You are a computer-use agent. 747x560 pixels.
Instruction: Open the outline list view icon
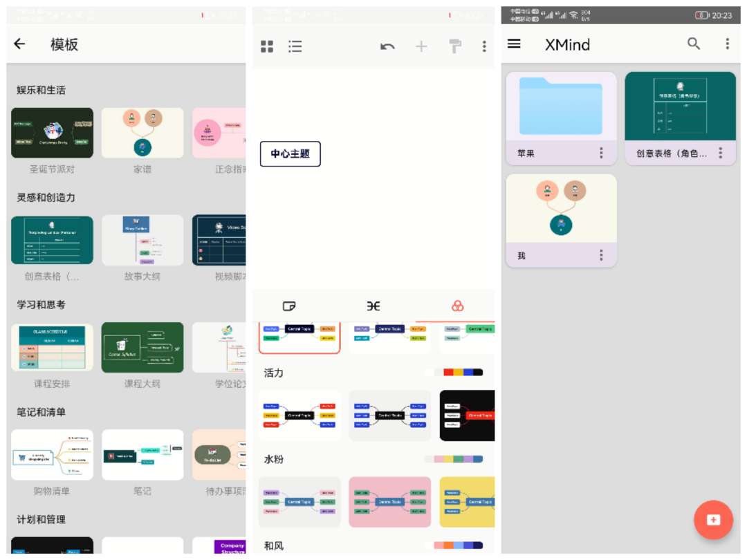click(295, 46)
